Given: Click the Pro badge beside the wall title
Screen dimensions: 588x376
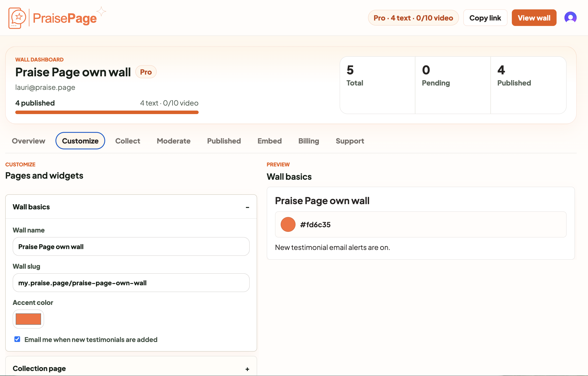Looking at the screenshot, I should coord(146,72).
